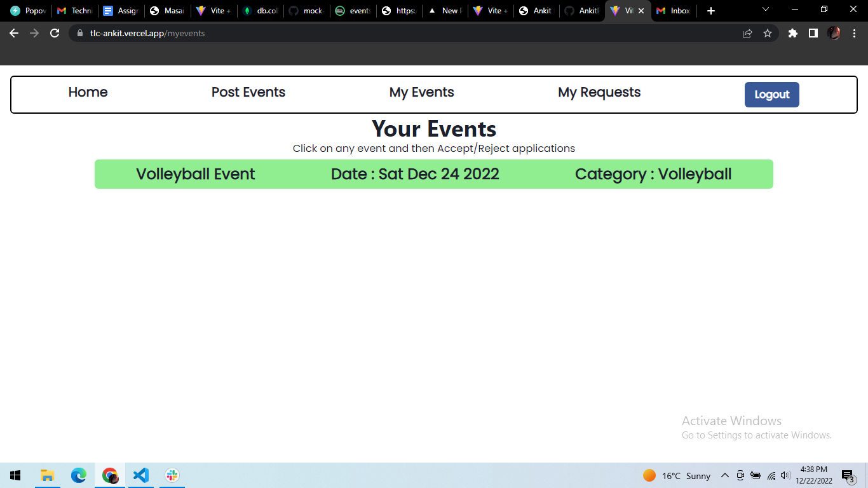Launch Visual Studio Code from the taskbar
The image size is (868, 488).
coord(140,475)
